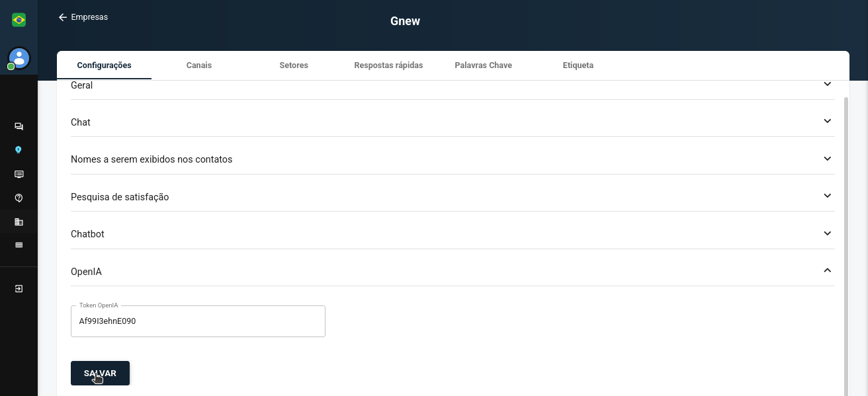Click the Token OpenIA input field
Image resolution: width=868 pixels, height=396 pixels.
(198, 321)
